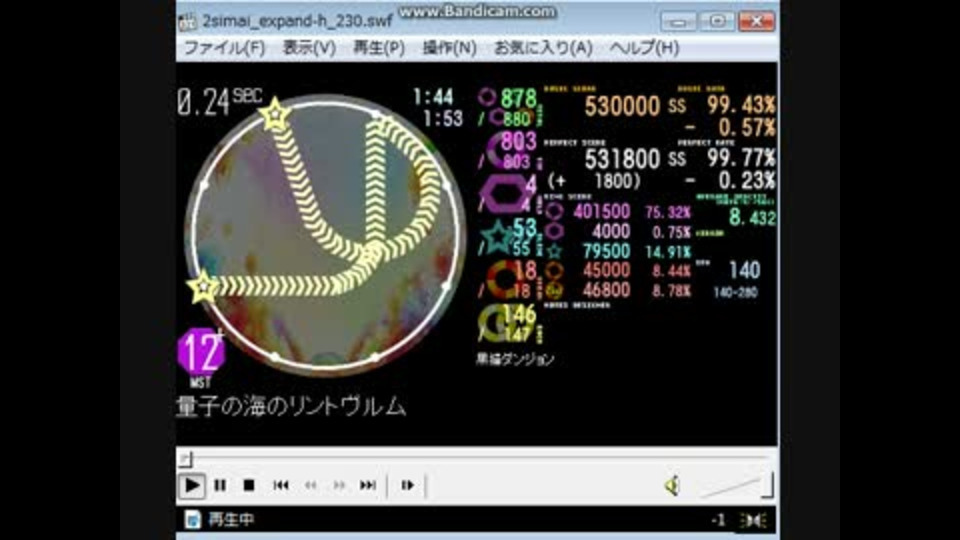This screenshot has height=540, width=960.
Task: Open the ファイル(F) menu
Action: point(224,48)
